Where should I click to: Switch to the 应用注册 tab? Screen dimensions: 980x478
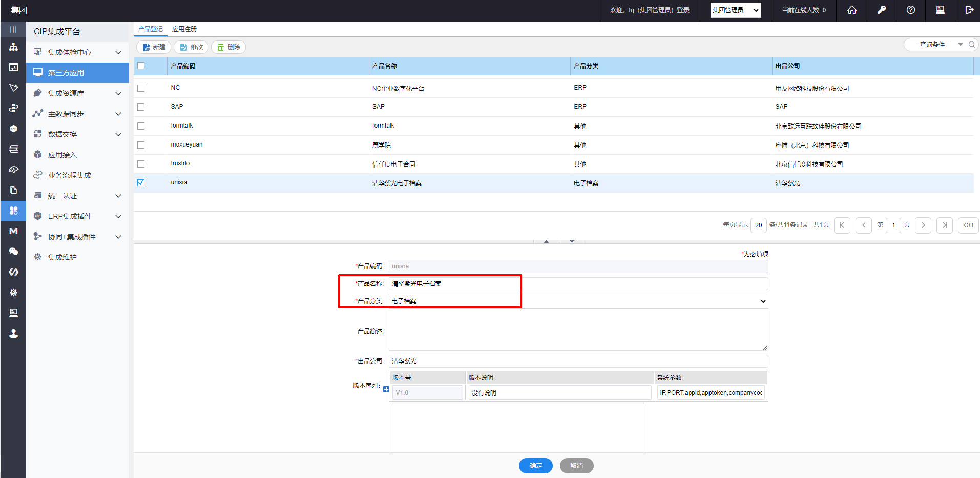pos(184,29)
